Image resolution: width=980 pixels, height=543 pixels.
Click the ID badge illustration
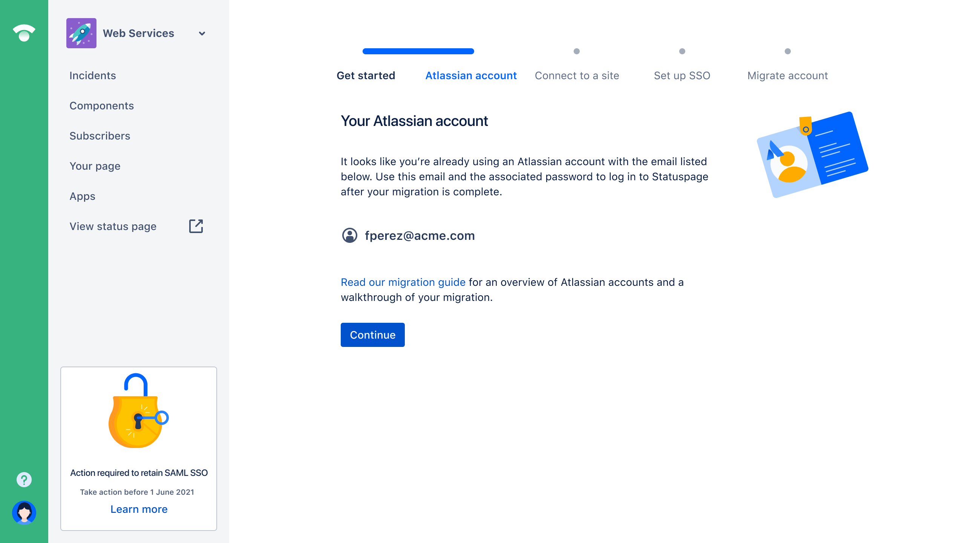tap(812, 155)
